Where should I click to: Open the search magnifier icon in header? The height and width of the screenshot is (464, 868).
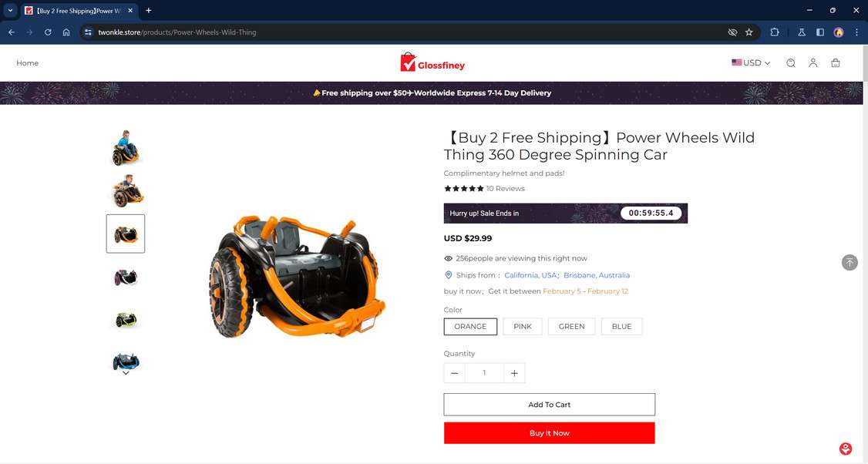(790, 63)
